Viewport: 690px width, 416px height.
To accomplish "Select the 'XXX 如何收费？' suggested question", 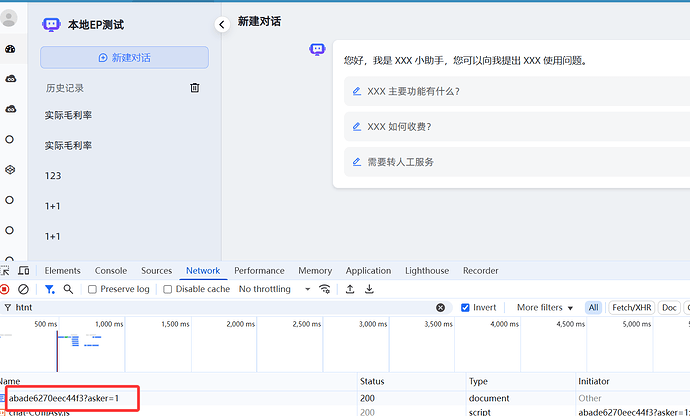I will click(399, 127).
